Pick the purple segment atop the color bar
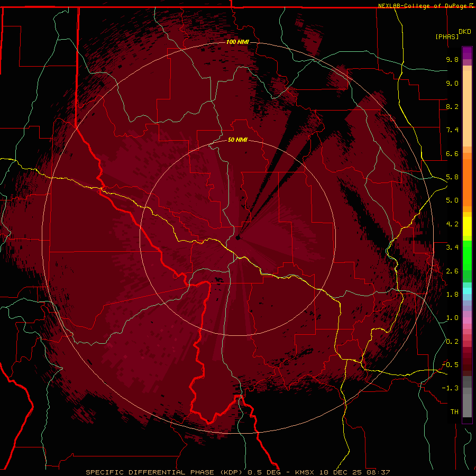The width and height of the screenshot is (476, 476). click(x=467, y=53)
